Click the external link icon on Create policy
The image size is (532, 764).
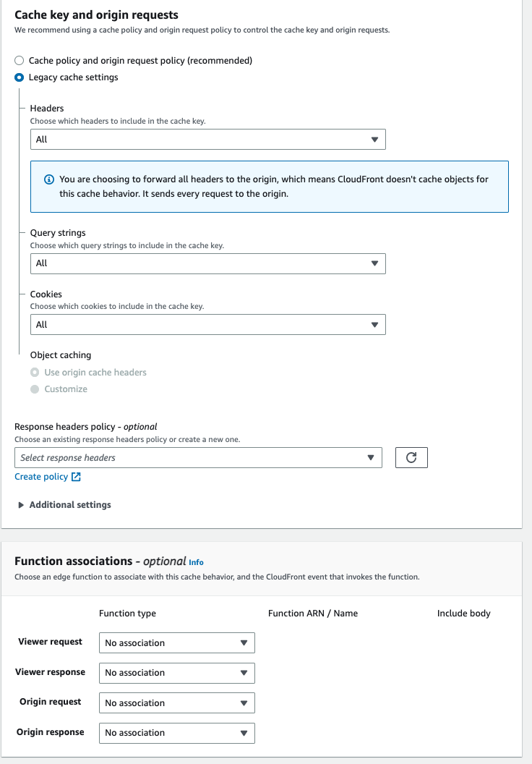[75, 476]
